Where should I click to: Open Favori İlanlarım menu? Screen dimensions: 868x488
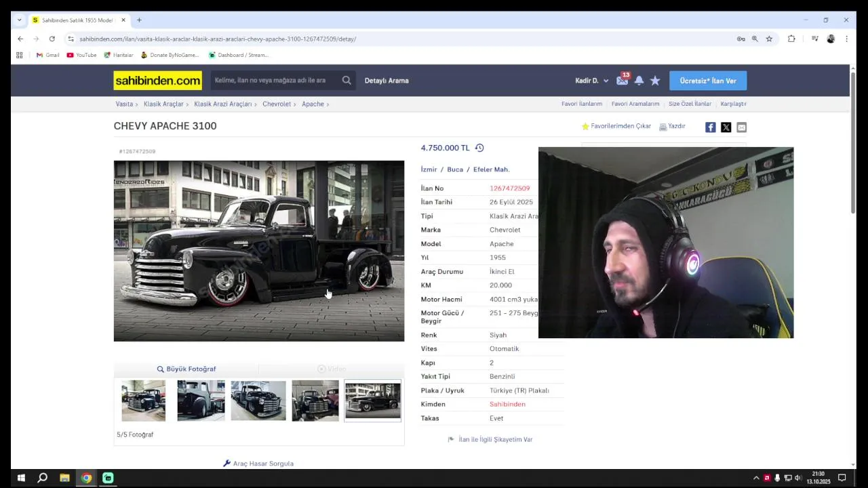582,104
